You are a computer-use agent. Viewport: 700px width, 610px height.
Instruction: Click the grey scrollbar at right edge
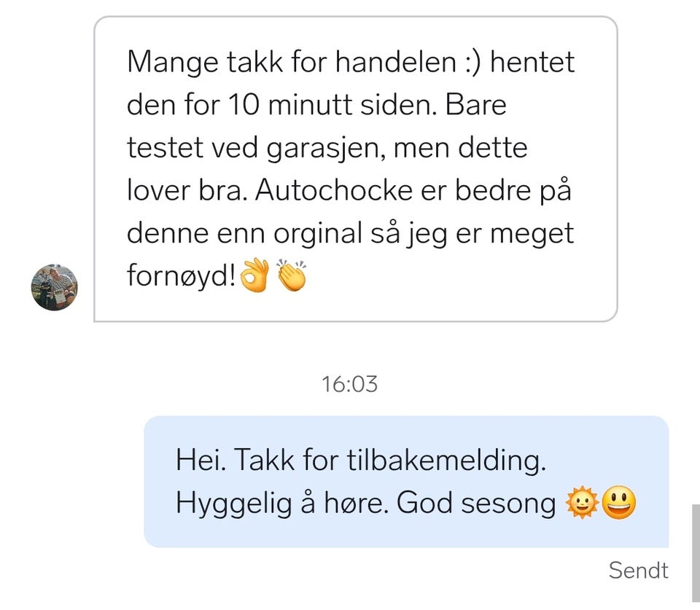tap(696, 553)
